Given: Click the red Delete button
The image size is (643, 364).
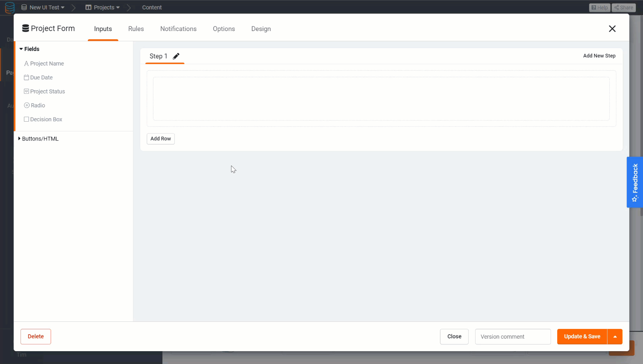Looking at the screenshot, I should 36,337.
